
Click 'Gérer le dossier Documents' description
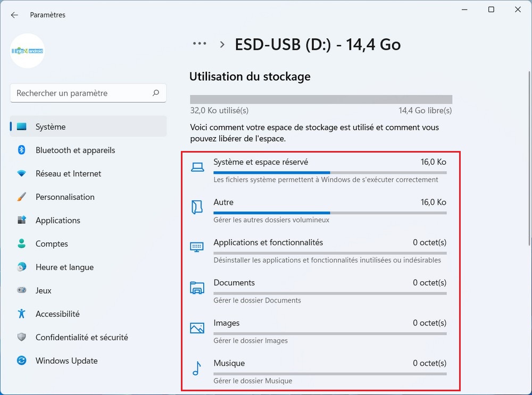pos(257,300)
